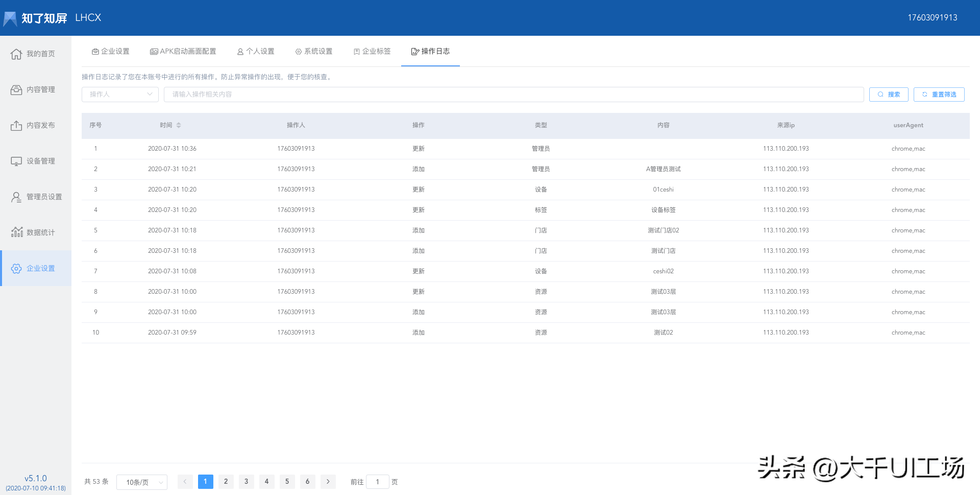
Task: Select 企业设置 gear icon in sidebar
Action: [16, 268]
